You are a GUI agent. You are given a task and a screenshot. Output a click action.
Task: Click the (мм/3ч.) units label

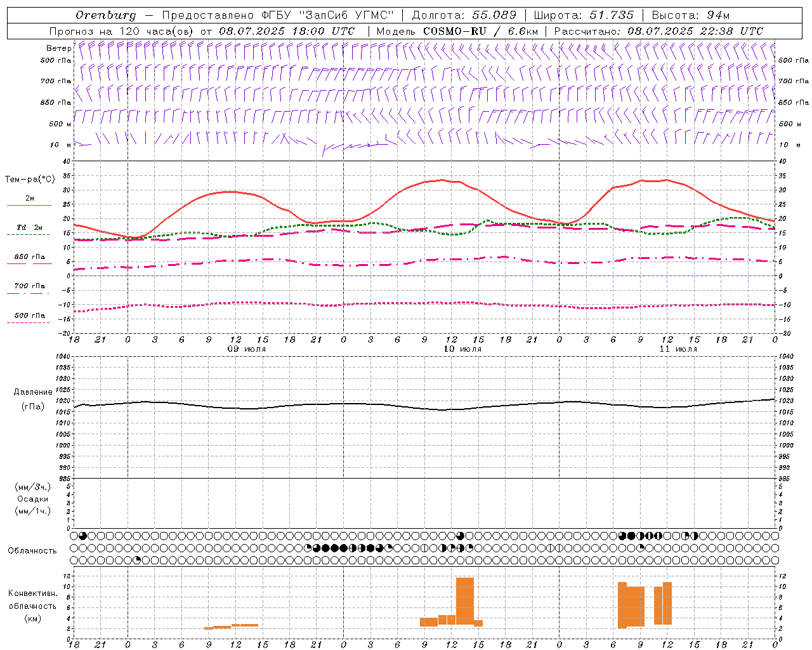coord(33,487)
